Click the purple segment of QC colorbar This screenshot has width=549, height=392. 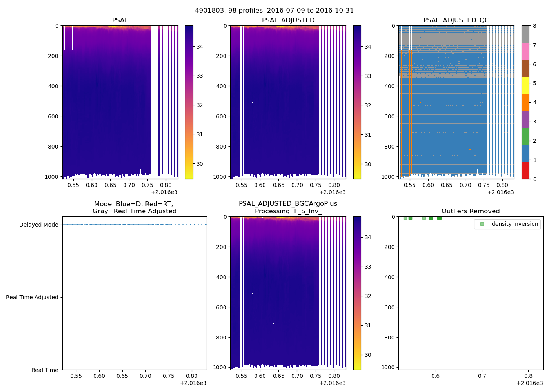(525, 119)
